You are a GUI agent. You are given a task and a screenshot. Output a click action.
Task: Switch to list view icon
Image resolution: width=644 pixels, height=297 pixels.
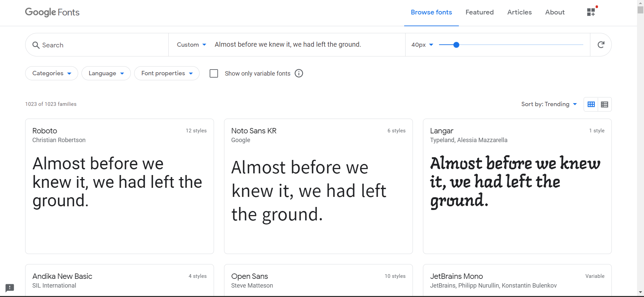pyautogui.click(x=604, y=104)
